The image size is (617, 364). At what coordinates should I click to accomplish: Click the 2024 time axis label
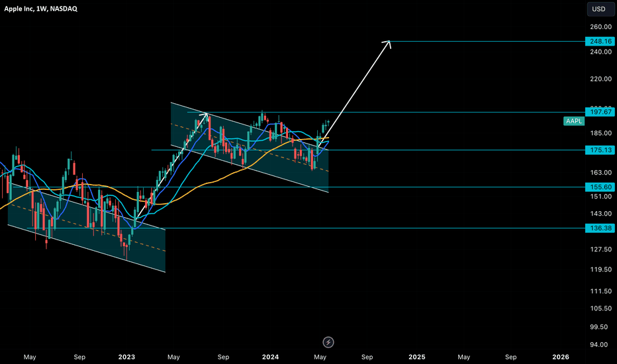(270, 357)
